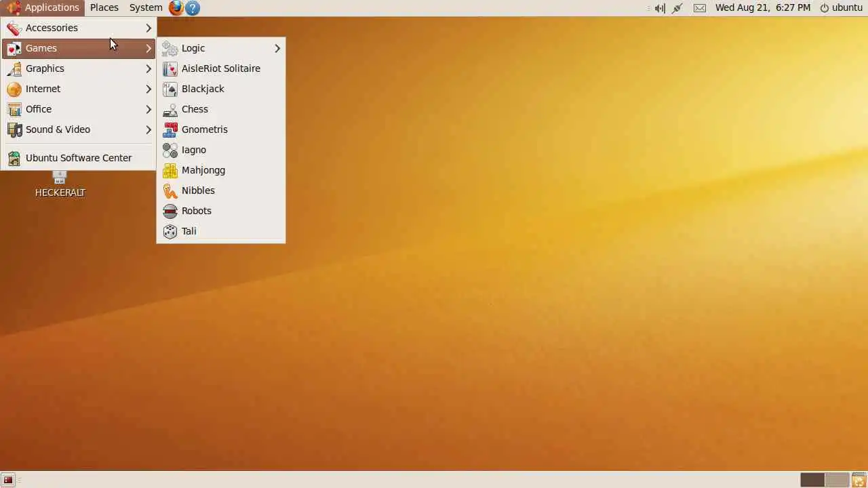Select the Accessories text label
Screen dimensions: 868x488
tap(52, 28)
